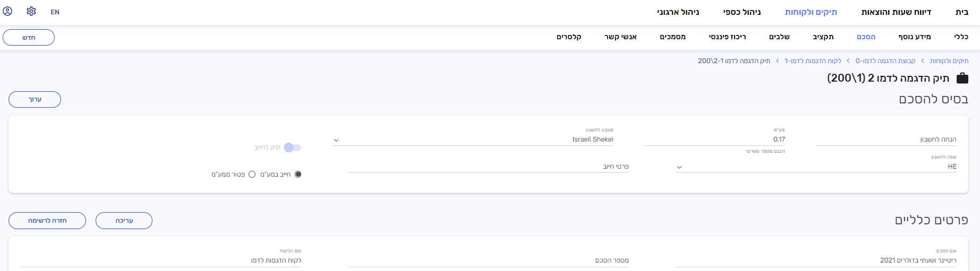
Task: Switch to the מסמכים tab
Action: coord(672,37)
